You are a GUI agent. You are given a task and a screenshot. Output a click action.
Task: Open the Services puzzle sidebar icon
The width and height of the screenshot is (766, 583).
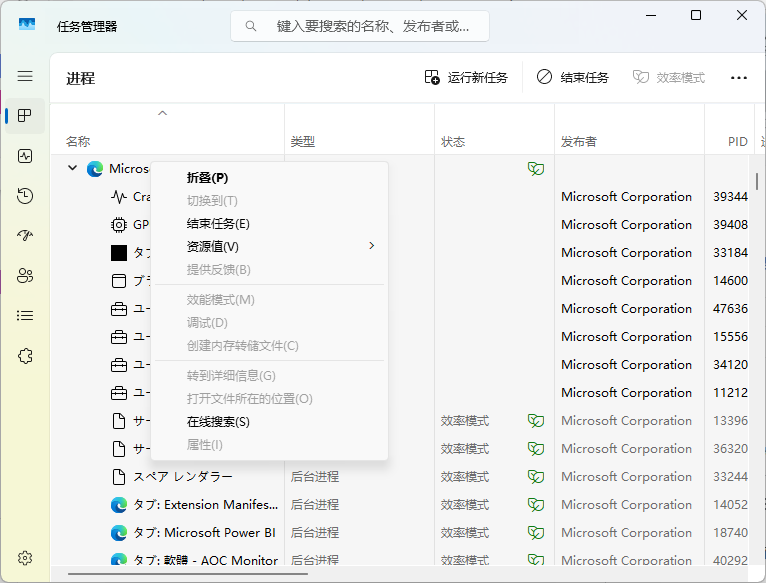click(x=25, y=356)
